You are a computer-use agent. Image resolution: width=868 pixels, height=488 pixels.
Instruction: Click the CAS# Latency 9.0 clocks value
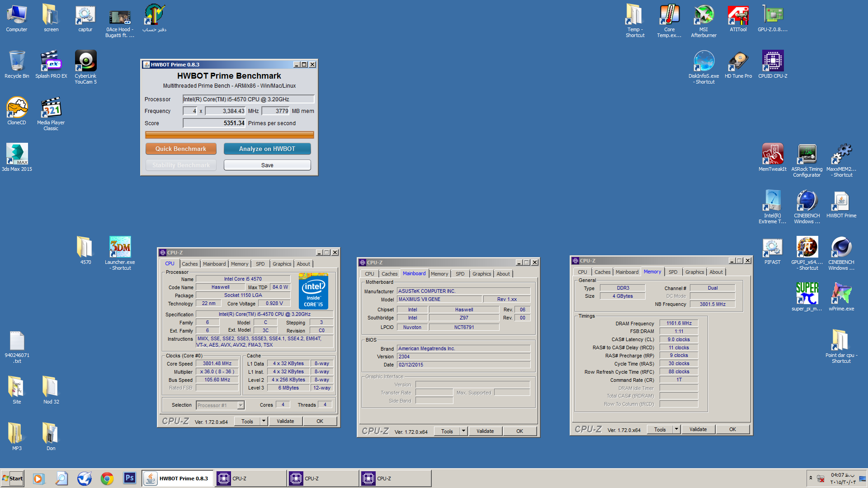pos(679,339)
